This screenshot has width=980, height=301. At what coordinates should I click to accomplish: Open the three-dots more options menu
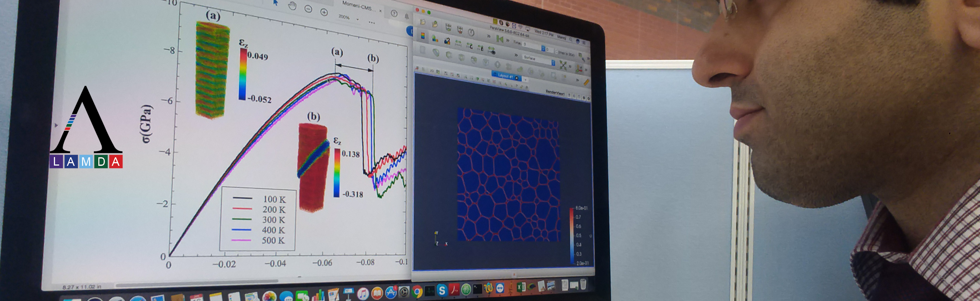372,23
